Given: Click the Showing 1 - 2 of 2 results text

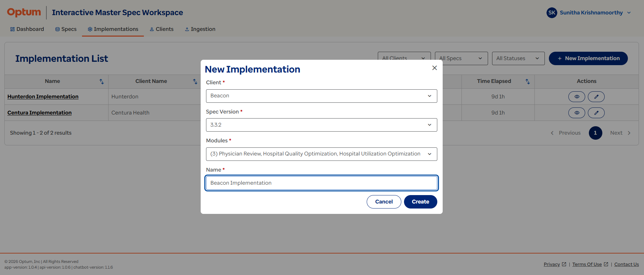Looking at the screenshot, I should click(x=41, y=133).
